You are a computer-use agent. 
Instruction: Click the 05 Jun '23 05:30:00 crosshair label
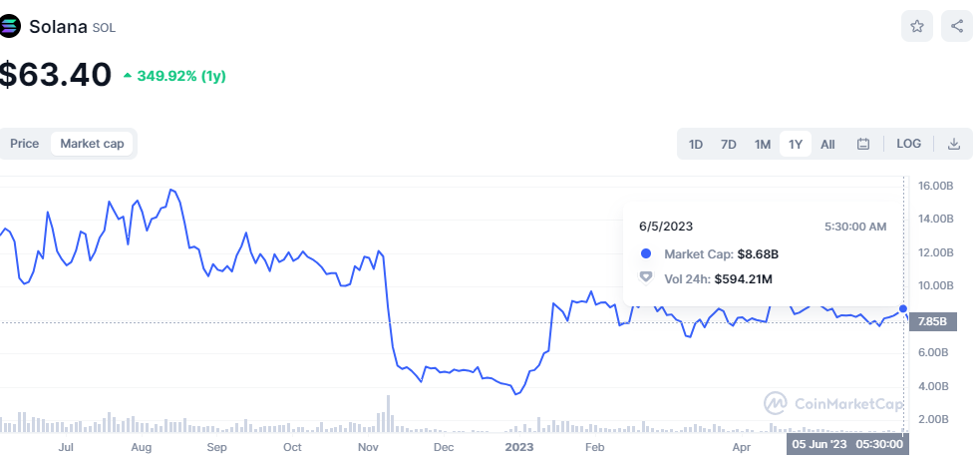[x=847, y=444]
